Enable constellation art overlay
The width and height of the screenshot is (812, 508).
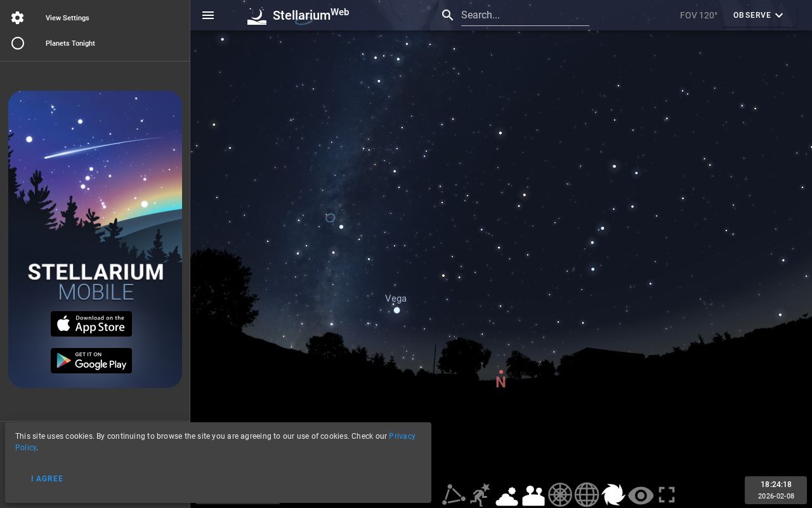[x=480, y=495]
